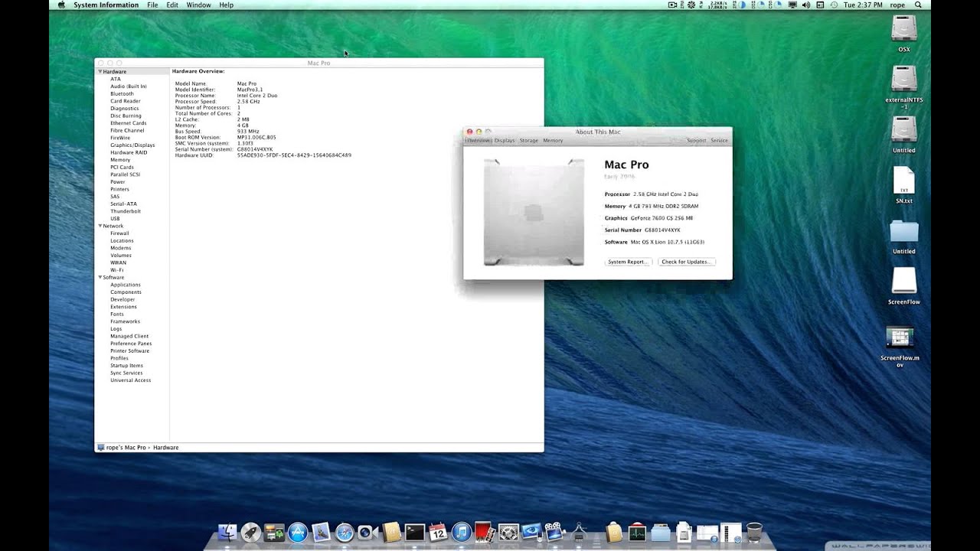980x551 pixels.
Task: Open the System Information menu
Action: pos(106,5)
